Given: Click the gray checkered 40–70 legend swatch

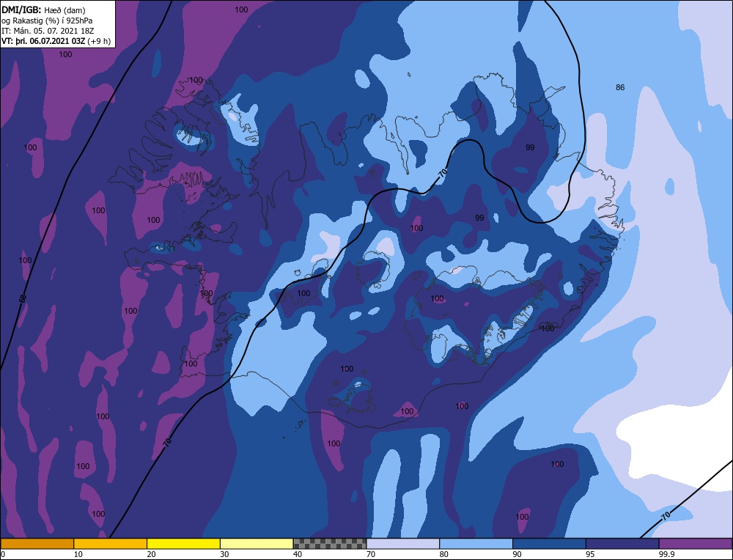Looking at the screenshot, I should click(x=330, y=544).
